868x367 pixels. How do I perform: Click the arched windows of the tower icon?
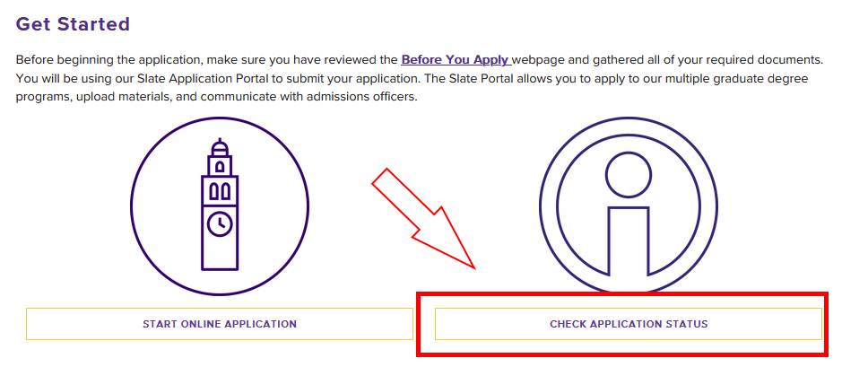coord(220,190)
